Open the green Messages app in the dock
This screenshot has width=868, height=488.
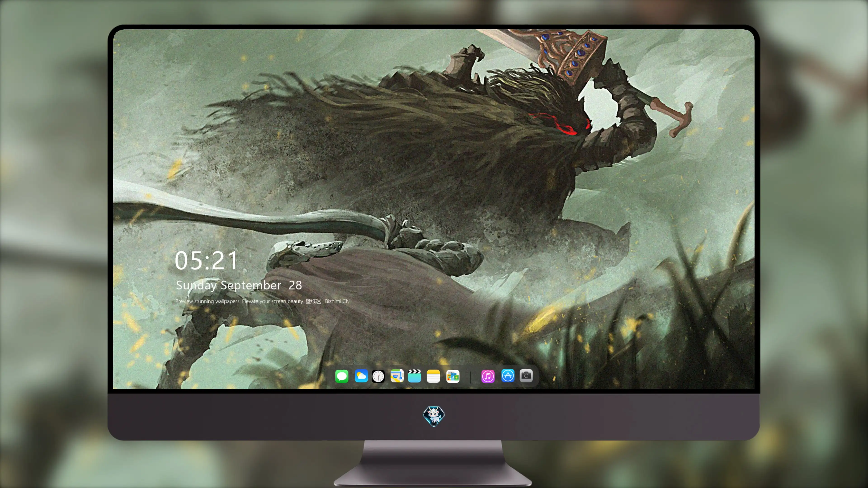[x=342, y=376]
